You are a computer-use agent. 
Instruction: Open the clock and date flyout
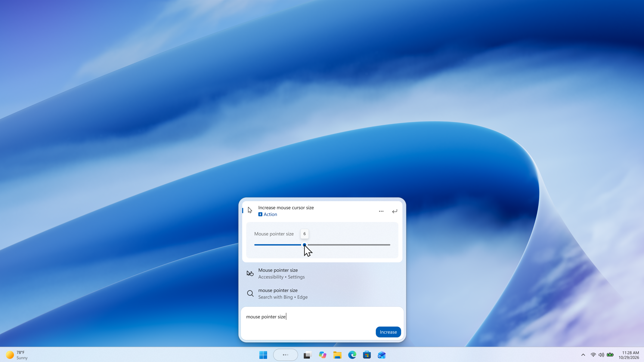pos(629,355)
